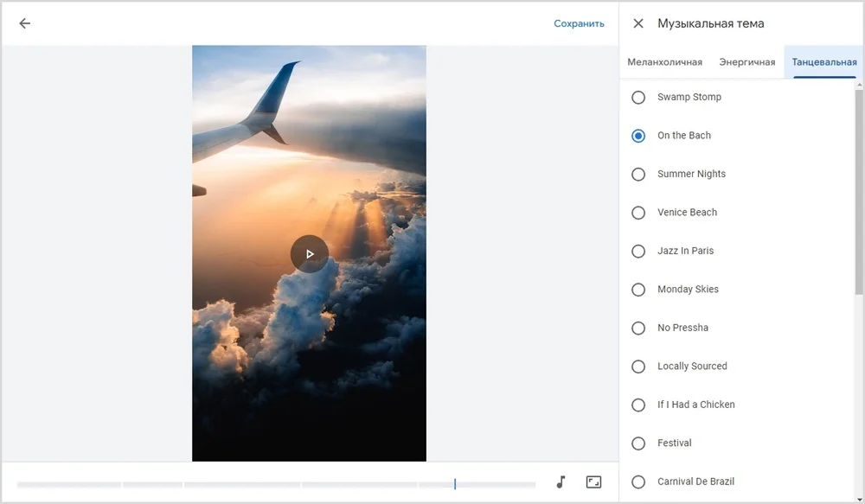Close the Музыкальная тема panel

click(x=638, y=23)
